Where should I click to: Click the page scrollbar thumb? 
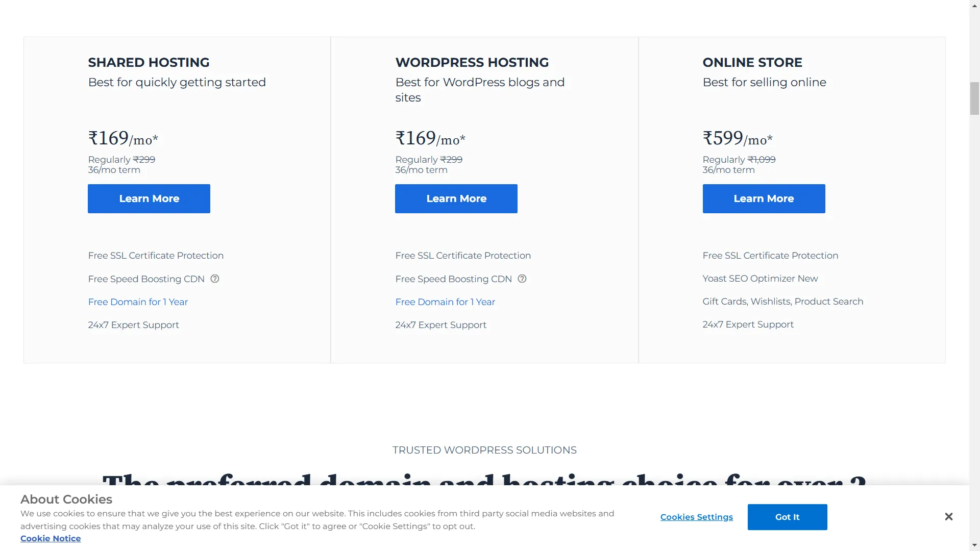[x=974, y=98]
